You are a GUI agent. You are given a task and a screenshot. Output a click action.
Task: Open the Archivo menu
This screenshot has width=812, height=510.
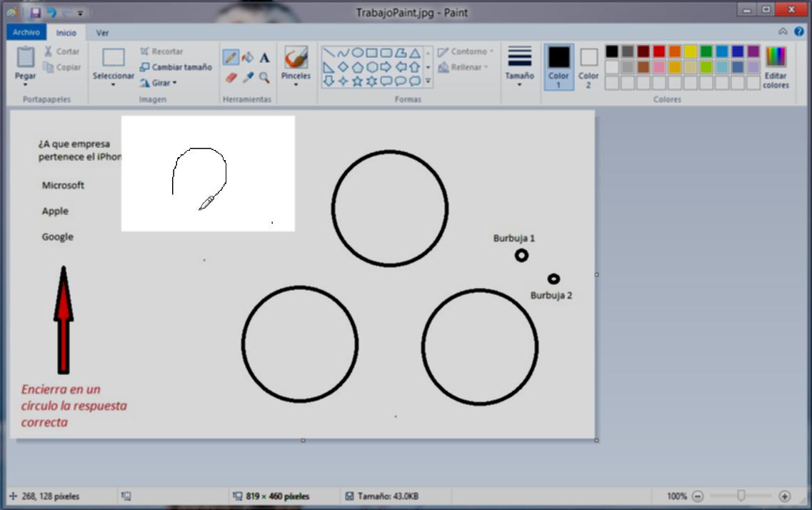pos(26,32)
